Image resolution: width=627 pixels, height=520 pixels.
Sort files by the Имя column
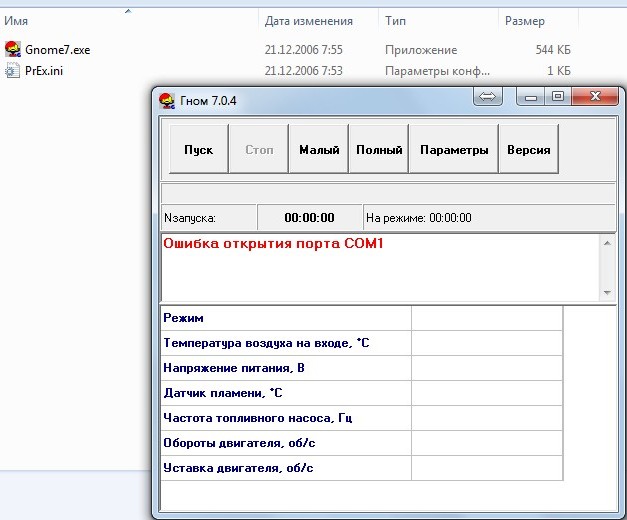click(x=129, y=21)
